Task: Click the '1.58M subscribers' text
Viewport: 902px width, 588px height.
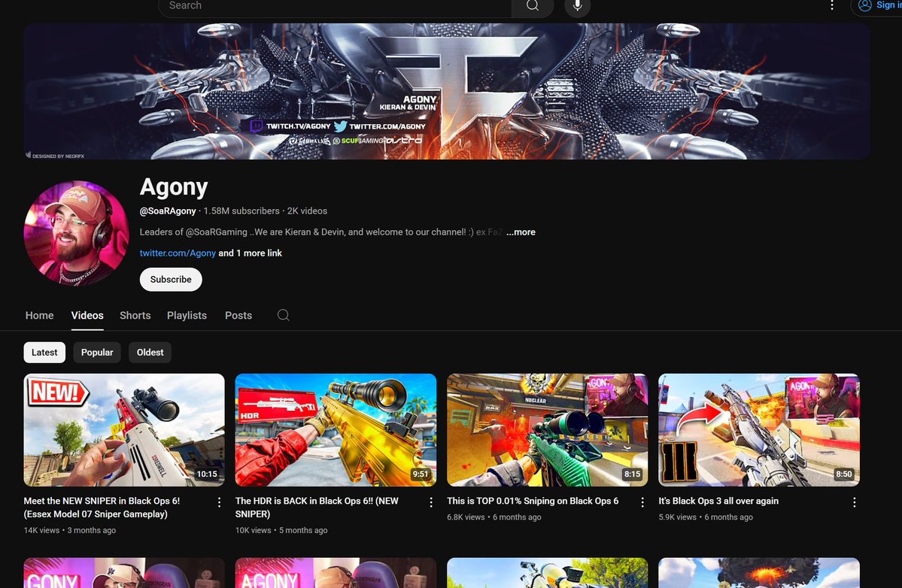Action: coord(241,211)
